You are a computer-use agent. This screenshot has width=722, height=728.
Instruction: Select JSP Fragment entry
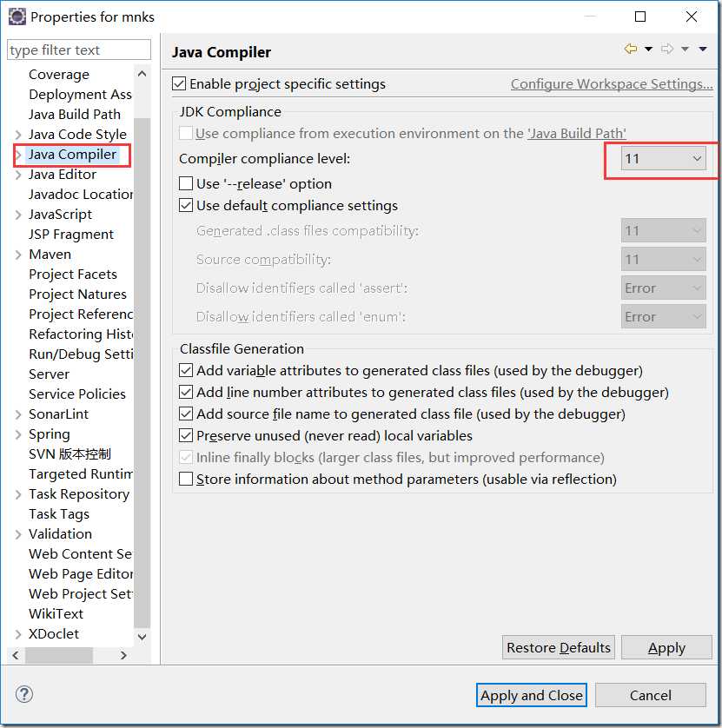pyautogui.click(x=71, y=234)
